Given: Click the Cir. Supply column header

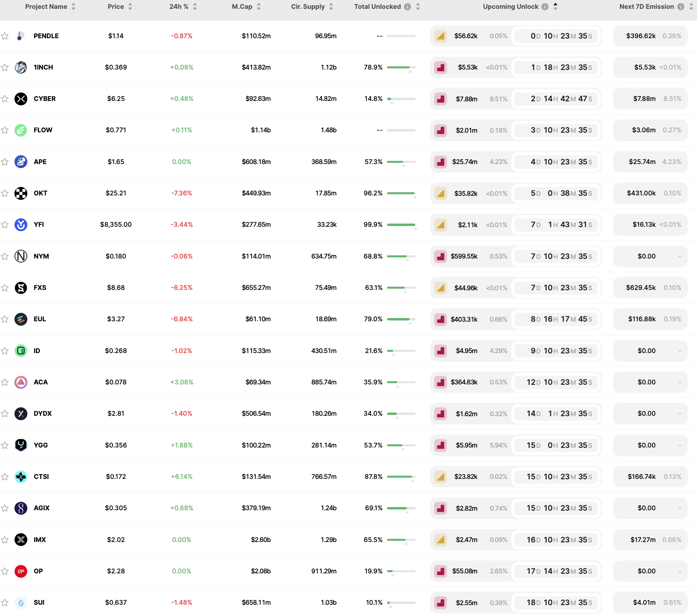Looking at the screenshot, I should pyautogui.click(x=307, y=7).
